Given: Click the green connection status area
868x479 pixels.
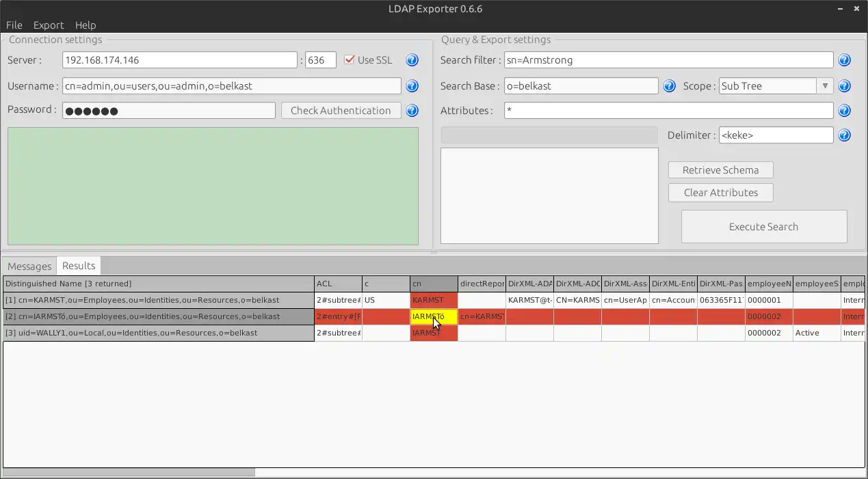Looking at the screenshot, I should 213,186.
